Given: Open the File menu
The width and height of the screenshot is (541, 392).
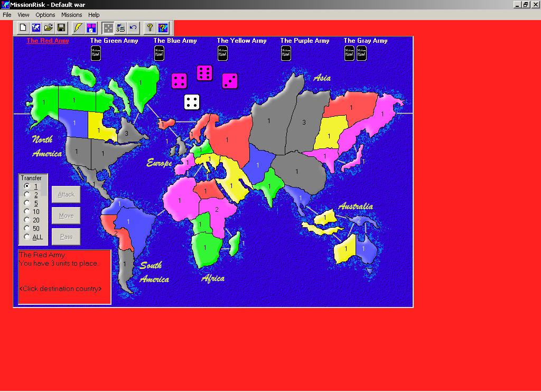Looking at the screenshot, I should (7, 15).
